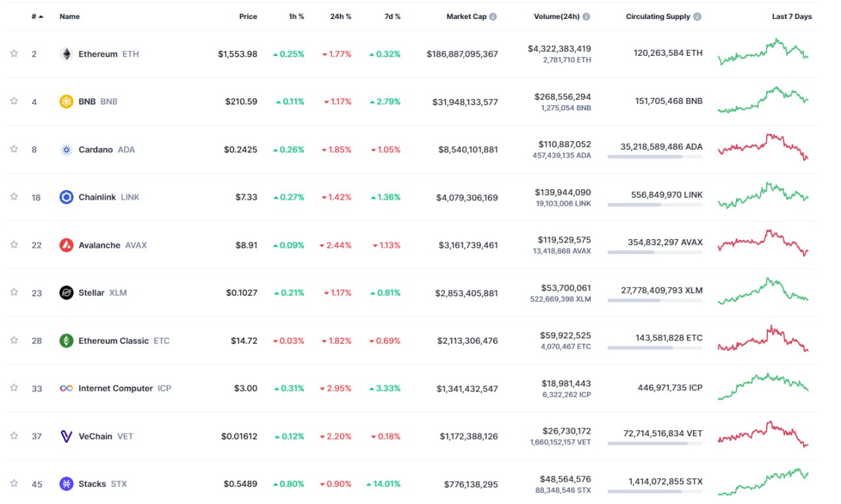The image size is (841, 504).
Task: Click the Chainlink hexagon logo icon
Action: coord(66,197)
